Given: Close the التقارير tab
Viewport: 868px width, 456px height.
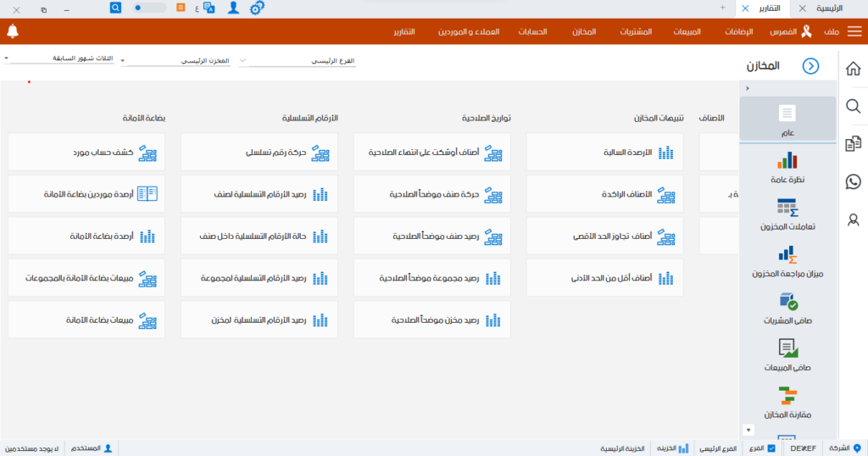Looking at the screenshot, I should tap(745, 8).
